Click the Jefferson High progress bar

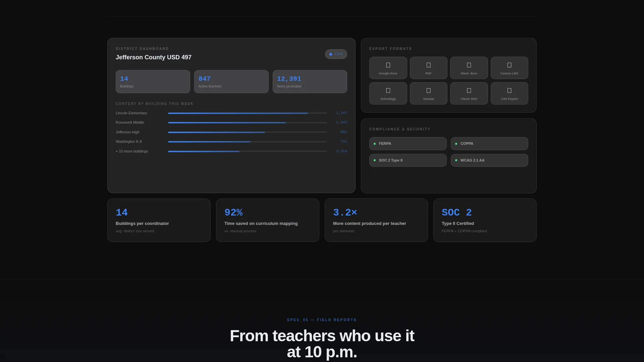coord(248,132)
